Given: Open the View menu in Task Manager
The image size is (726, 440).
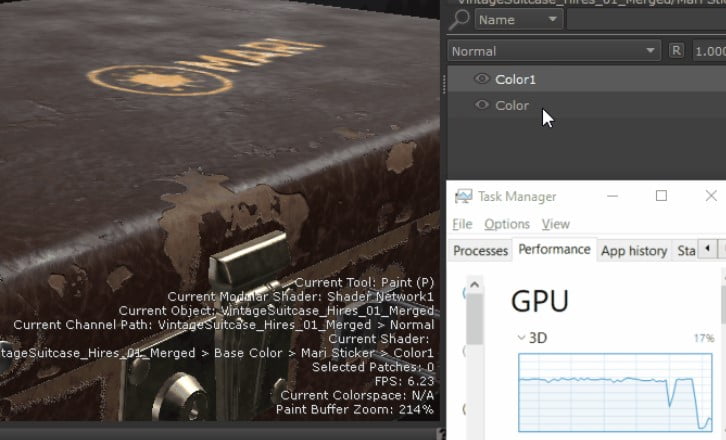Looking at the screenshot, I should pos(555,224).
